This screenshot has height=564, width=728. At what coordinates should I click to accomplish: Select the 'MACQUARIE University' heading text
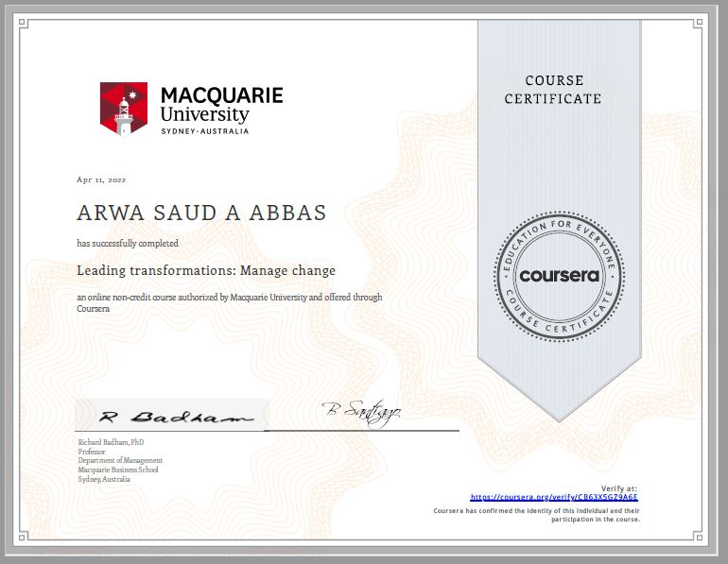point(221,105)
